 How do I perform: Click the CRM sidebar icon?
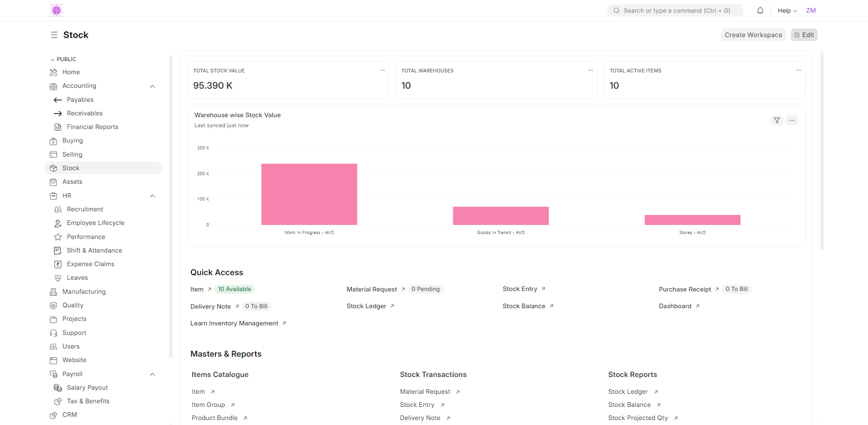point(53,415)
